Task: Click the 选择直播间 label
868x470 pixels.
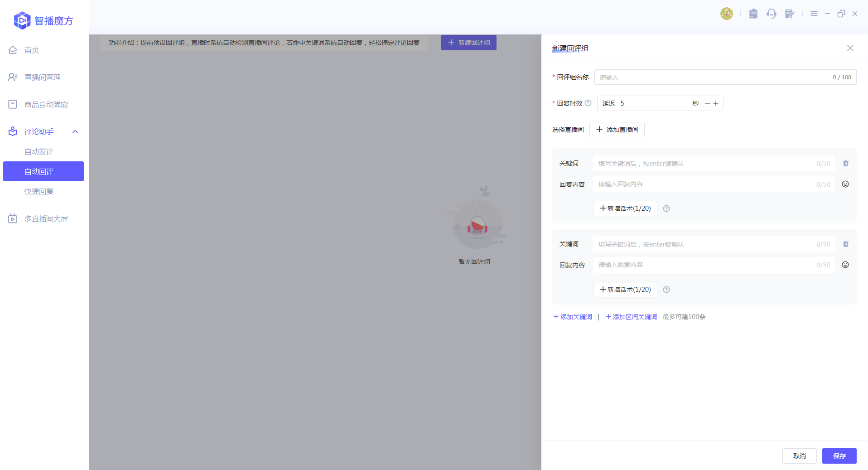Action: point(568,130)
